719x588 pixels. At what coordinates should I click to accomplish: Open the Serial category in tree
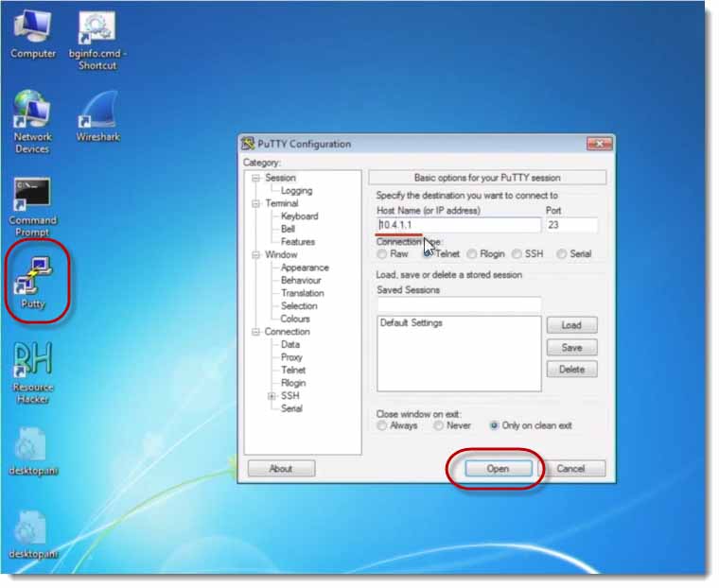[x=291, y=408]
